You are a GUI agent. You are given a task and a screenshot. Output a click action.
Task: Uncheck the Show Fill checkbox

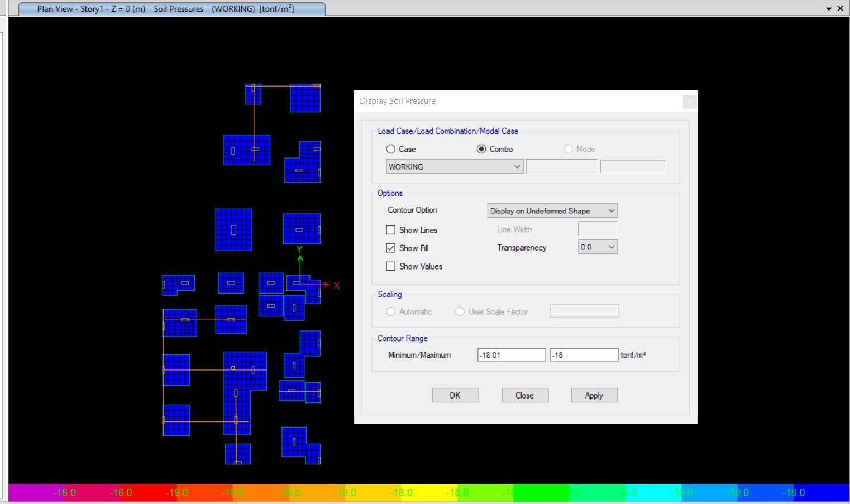tap(391, 248)
